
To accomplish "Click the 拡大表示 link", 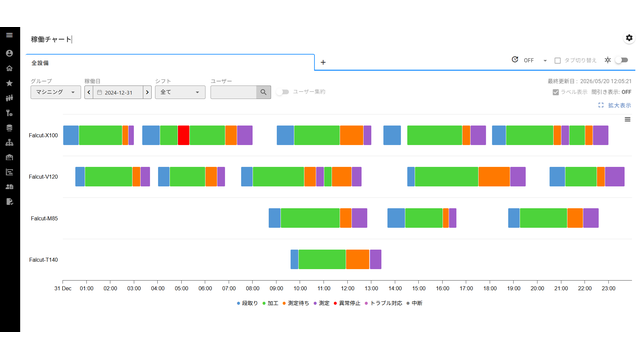I will pos(620,105).
